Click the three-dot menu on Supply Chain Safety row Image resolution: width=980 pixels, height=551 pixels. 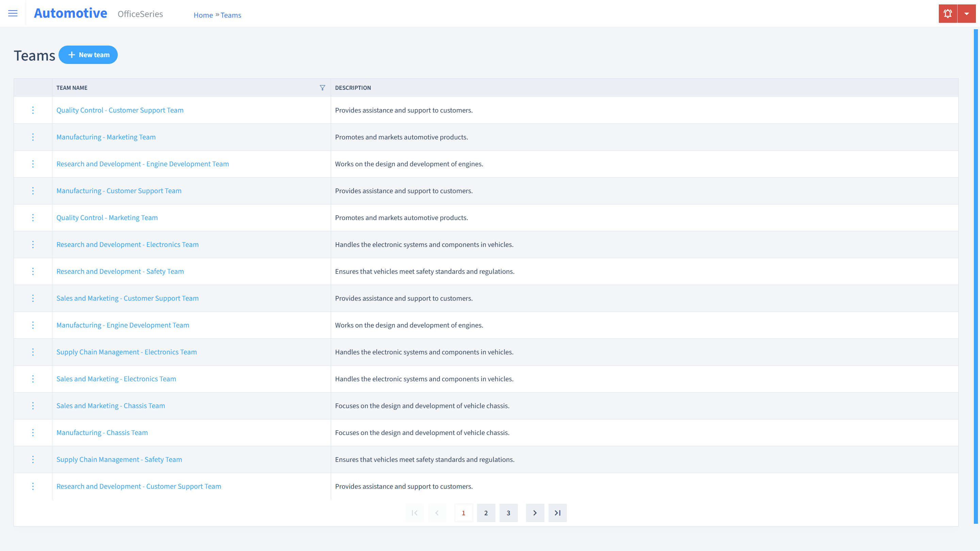click(x=33, y=460)
